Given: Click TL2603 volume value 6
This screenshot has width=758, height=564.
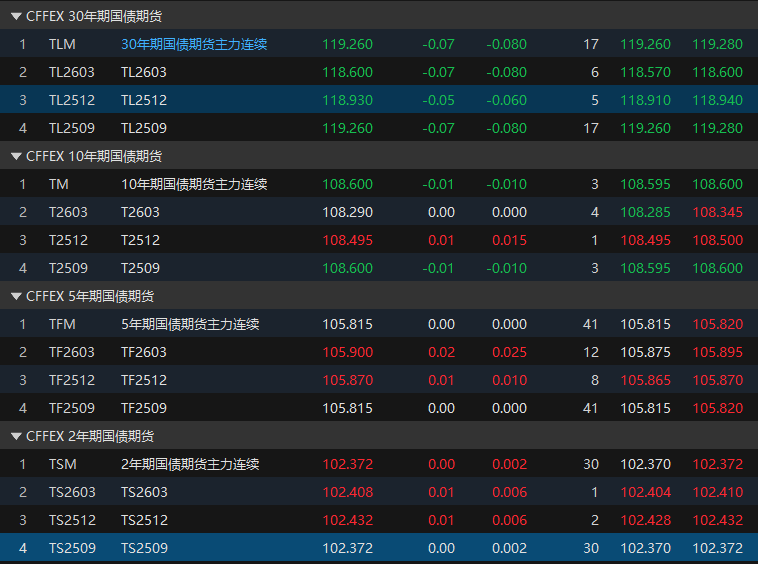Looking at the screenshot, I should (595, 72).
